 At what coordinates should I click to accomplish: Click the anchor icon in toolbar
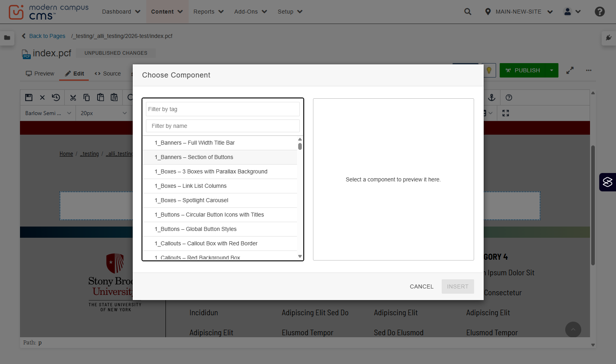pos(492,97)
